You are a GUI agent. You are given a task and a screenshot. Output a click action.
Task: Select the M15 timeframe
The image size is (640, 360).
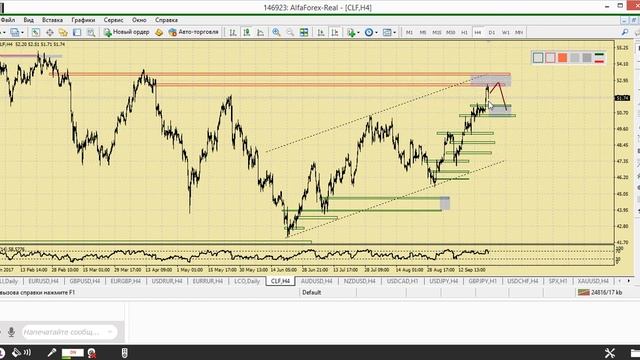point(437,32)
